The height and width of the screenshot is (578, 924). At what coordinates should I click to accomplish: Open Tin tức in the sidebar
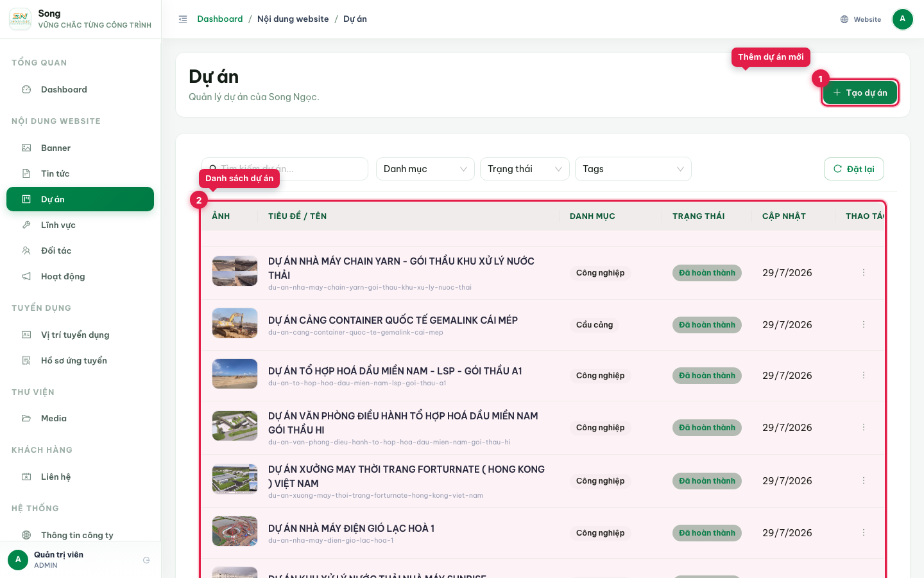coord(80,174)
